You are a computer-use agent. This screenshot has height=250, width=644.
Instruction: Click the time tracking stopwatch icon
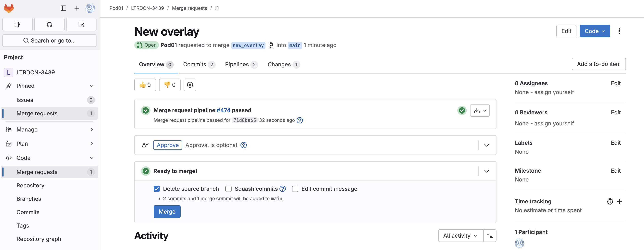(x=610, y=202)
